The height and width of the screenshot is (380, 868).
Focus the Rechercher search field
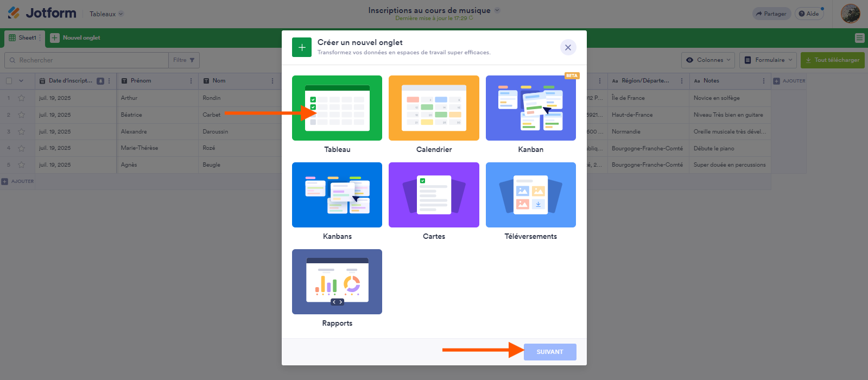(x=87, y=60)
